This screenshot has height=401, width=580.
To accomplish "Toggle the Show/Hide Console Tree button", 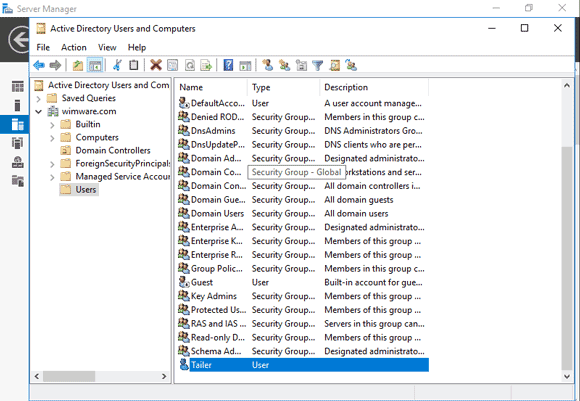I will [x=95, y=65].
